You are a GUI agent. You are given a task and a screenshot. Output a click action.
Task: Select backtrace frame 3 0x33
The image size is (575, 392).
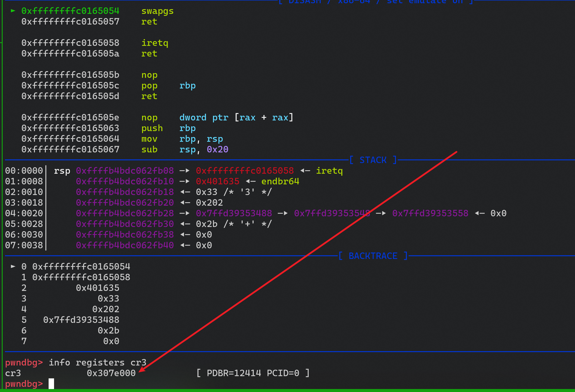[x=70, y=299]
